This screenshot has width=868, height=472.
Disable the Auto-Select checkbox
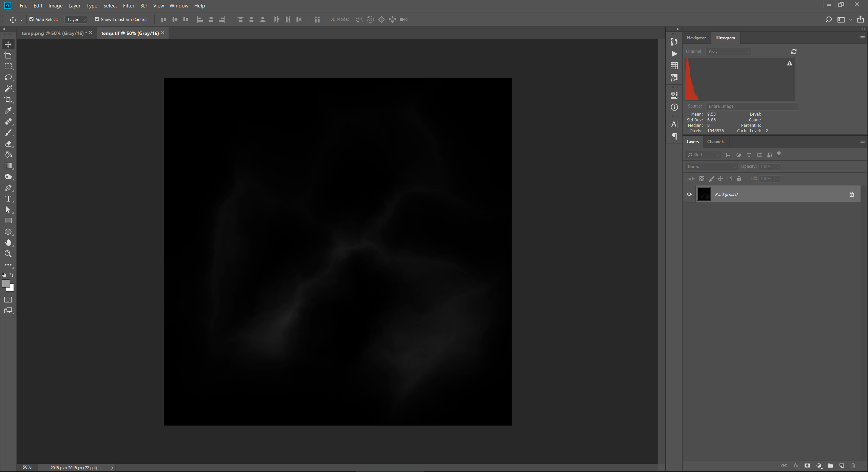(x=32, y=19)
